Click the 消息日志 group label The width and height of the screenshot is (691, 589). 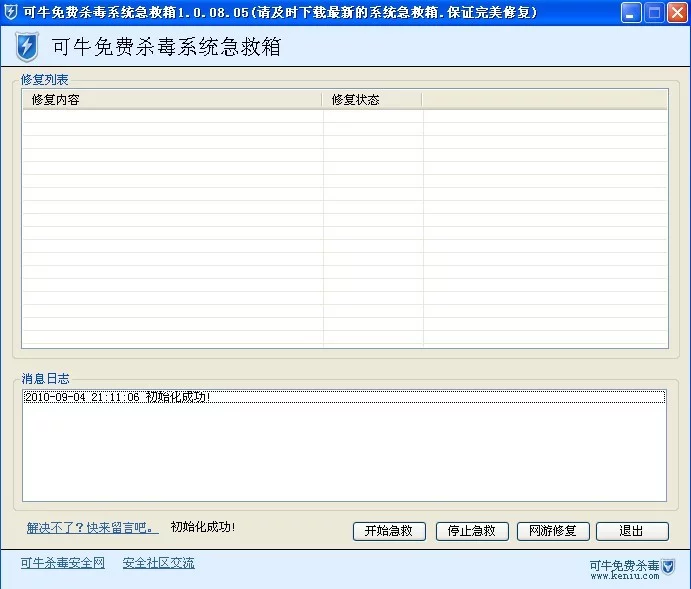click(x=45, y=378)
